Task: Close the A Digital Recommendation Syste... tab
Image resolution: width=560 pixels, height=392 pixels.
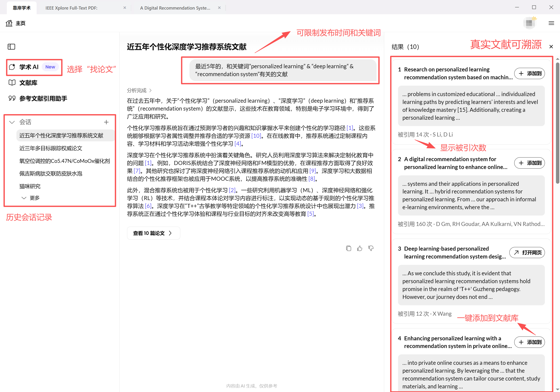Action: point(219,8)
